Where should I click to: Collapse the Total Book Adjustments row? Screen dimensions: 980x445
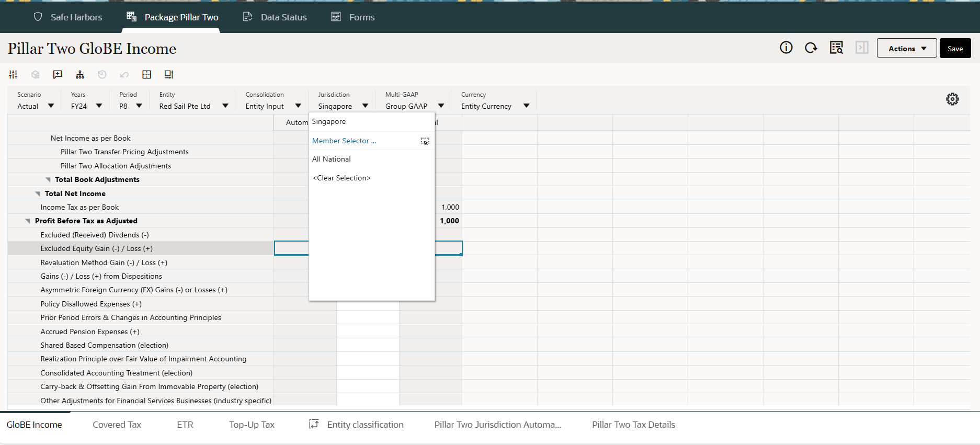(x=48, y=180)
